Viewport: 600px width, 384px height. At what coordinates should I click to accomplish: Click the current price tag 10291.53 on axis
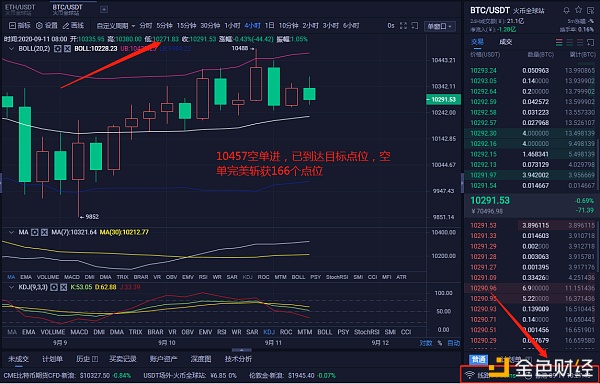(x=443, y=99)
